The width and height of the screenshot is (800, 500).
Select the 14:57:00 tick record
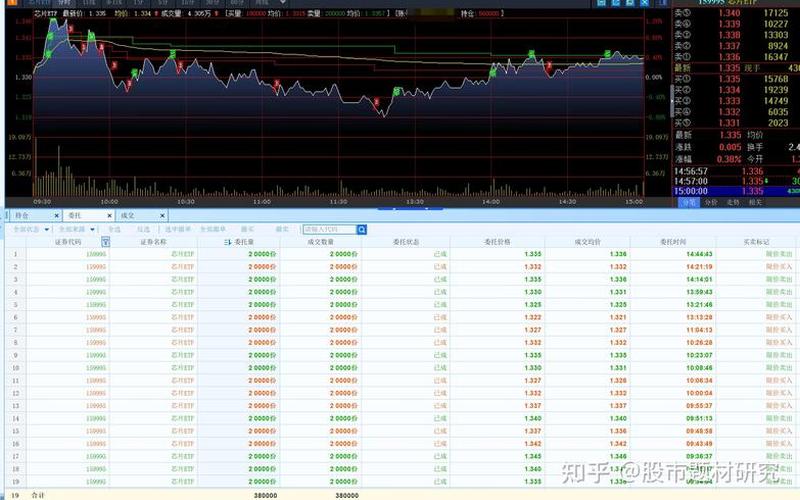736,181
